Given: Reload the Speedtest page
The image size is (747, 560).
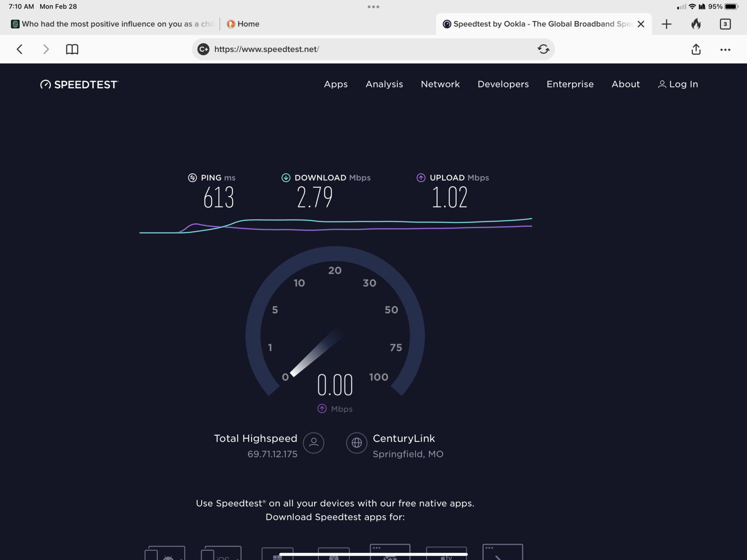Looking at the screenshot, I should click(x=543, y=49).
